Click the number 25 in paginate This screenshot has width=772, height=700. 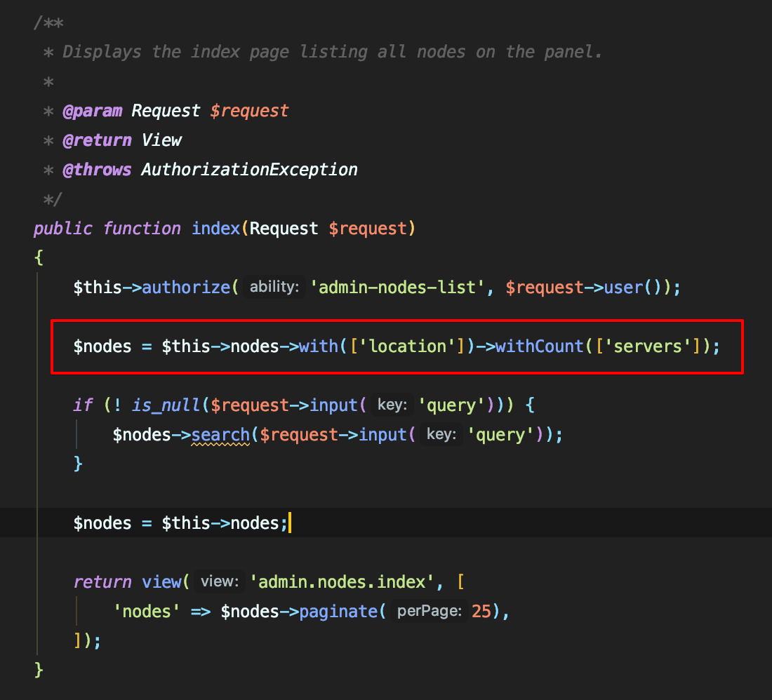pos(481,612)
